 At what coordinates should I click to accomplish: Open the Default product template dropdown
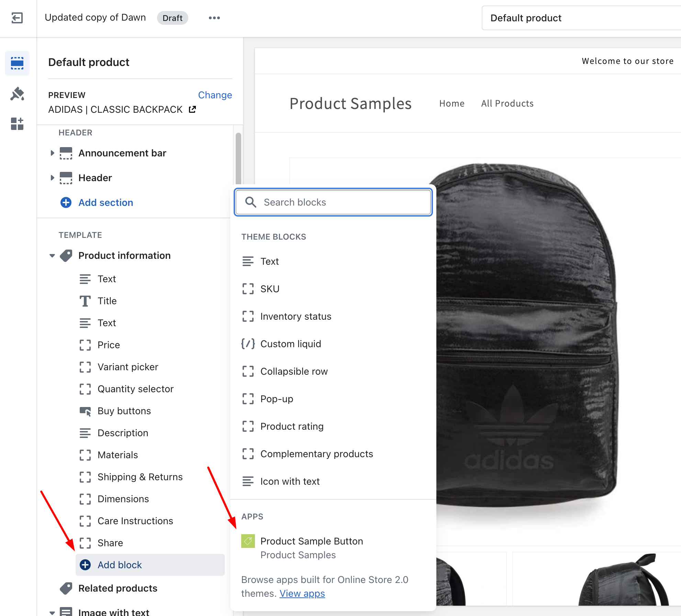coord(581,18)
